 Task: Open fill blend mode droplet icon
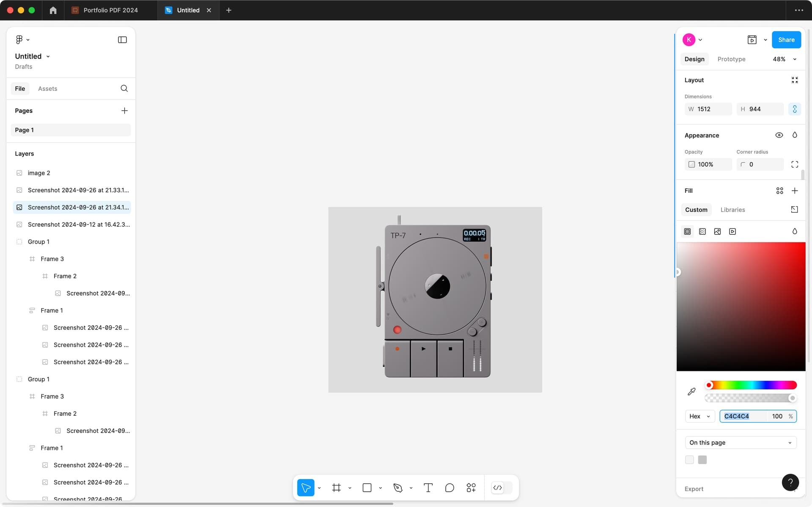(x=795, y=231)
